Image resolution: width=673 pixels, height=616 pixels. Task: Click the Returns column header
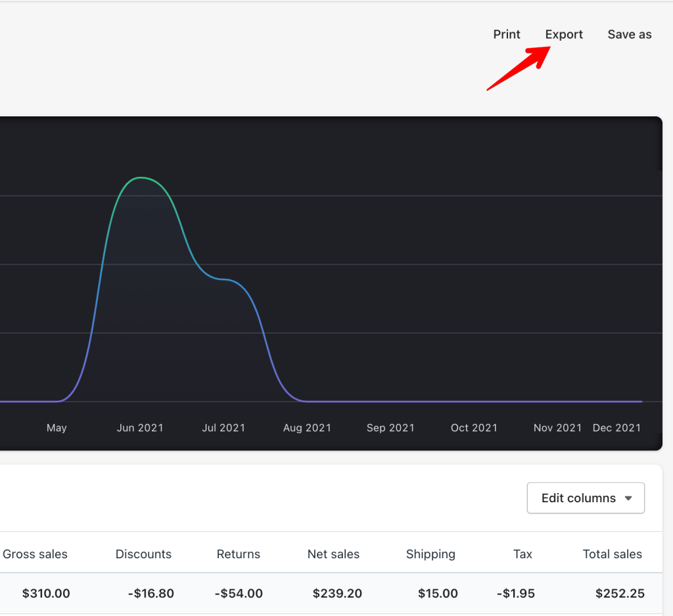pyautogui.click(x=238, y=554)
